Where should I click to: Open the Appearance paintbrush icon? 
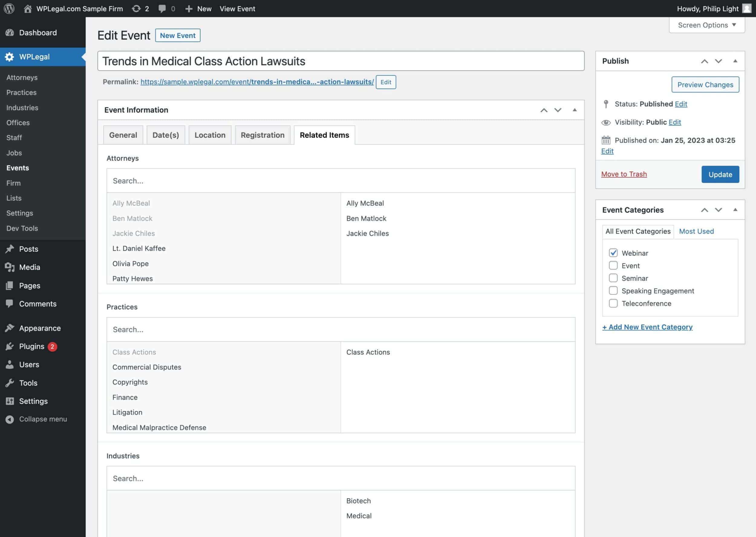click(10, 328)
